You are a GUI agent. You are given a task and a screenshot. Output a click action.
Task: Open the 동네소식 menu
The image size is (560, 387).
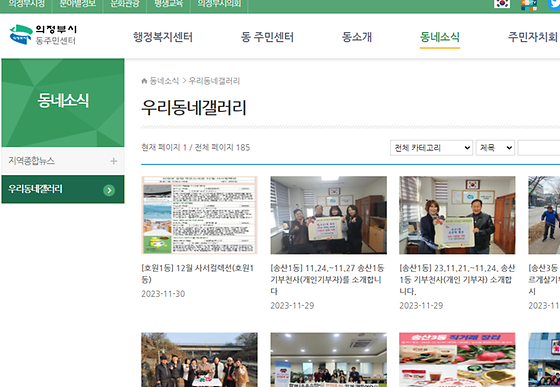[x=440, y=37]
